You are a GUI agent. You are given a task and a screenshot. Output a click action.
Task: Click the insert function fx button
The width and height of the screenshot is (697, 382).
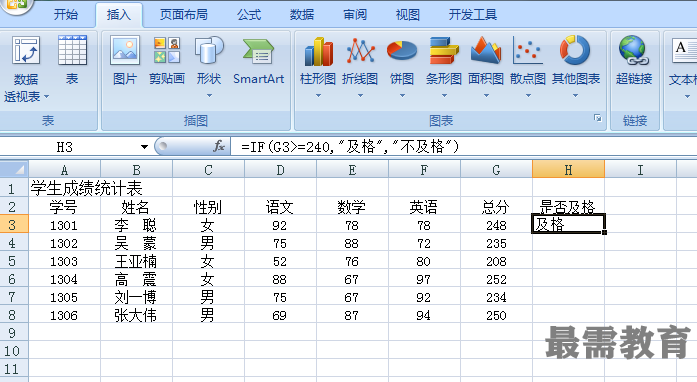pos(219,146)
